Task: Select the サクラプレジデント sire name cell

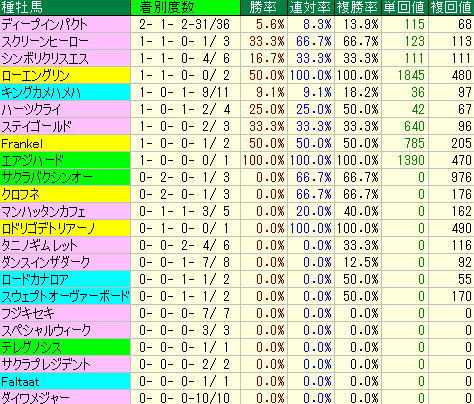Action: click(x=65, y=364)
